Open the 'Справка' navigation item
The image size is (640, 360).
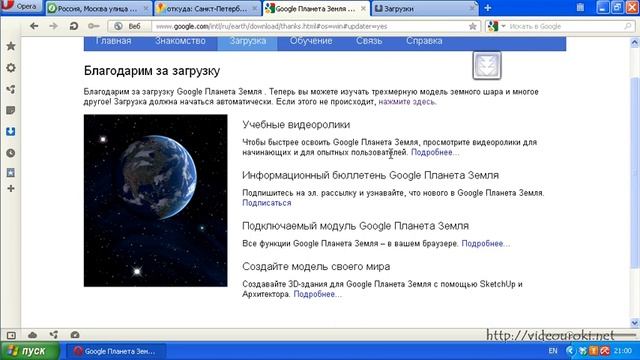pos(424,41)
